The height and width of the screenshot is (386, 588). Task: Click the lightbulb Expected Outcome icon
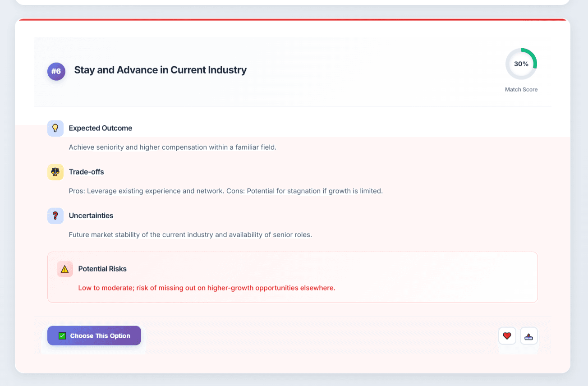click(x=55, y=128)
